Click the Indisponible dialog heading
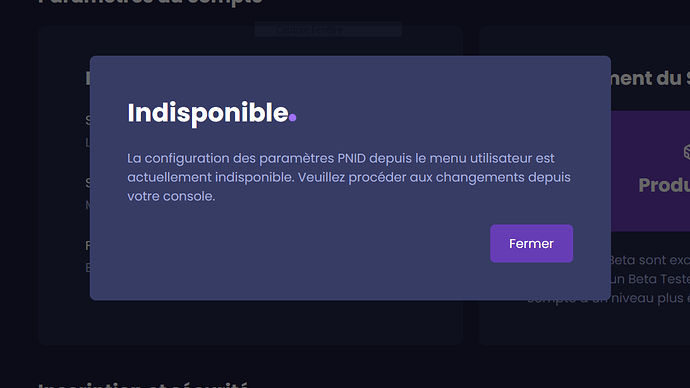 pyautogui.click(x=208, y=113)
